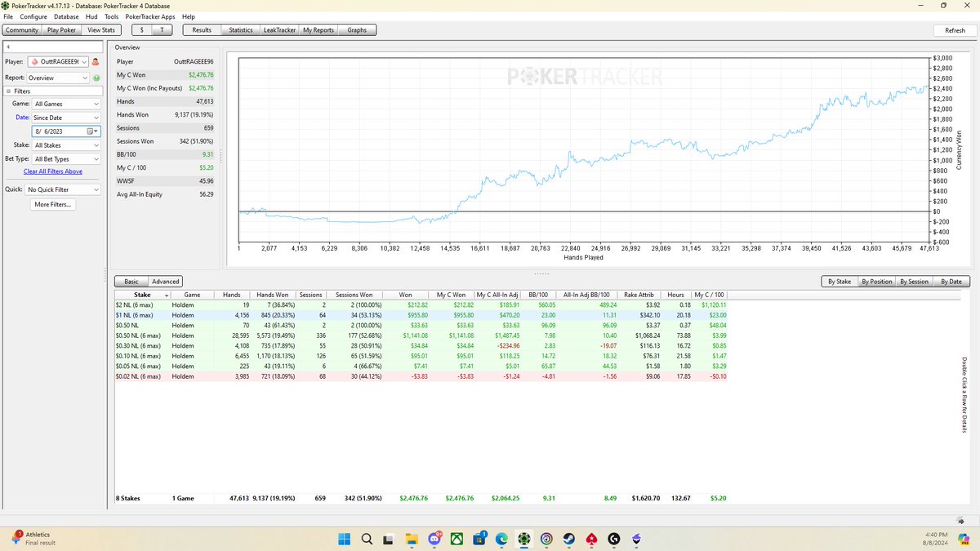Image resolution: width=980 pixels, height=551 pixels.
Task: Collapse the Filters section using its minus toggle
Action: (8, 91)
